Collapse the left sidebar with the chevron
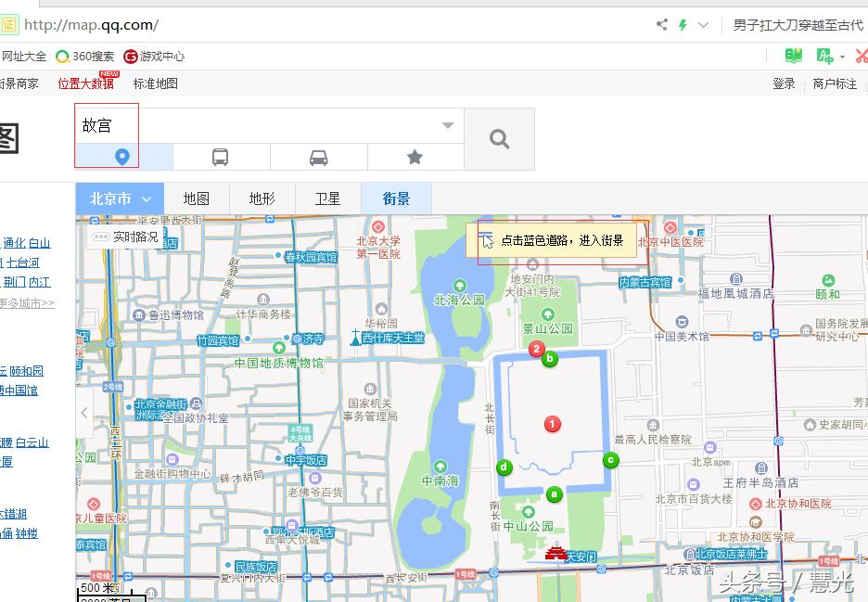The height and width of the screenshot is (602, 868). tap(83, 414)
